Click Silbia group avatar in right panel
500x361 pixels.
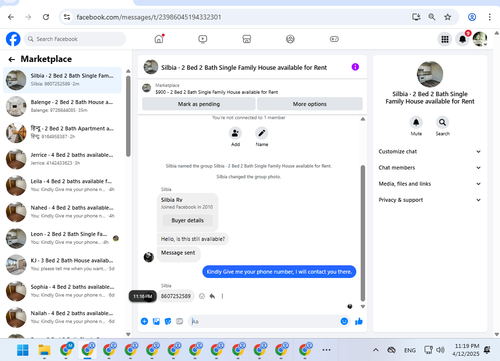[x=430, y=74]
